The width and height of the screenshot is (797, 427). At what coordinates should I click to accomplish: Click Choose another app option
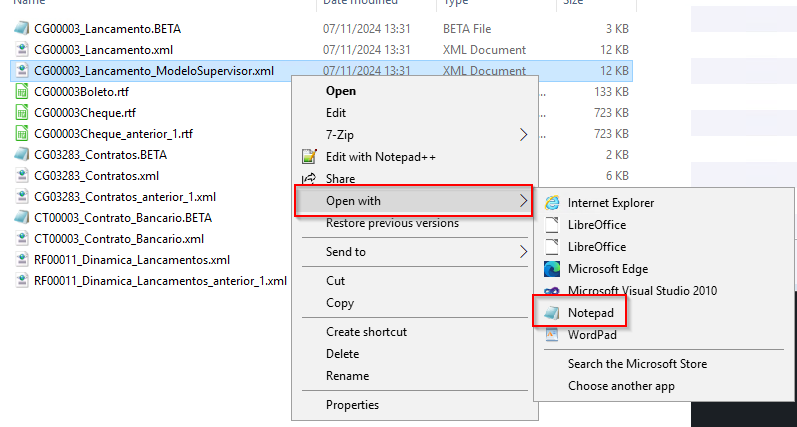tap(621, 386)
